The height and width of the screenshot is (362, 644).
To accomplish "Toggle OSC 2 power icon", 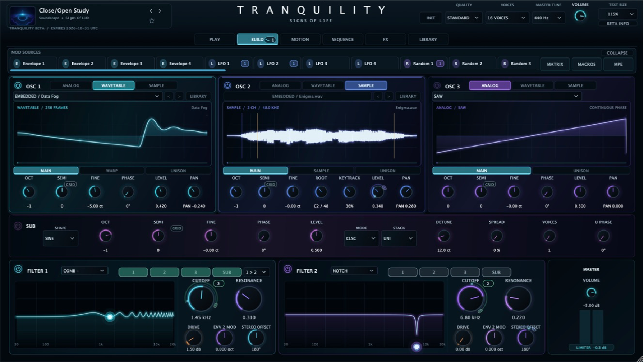I will (227, 85).
